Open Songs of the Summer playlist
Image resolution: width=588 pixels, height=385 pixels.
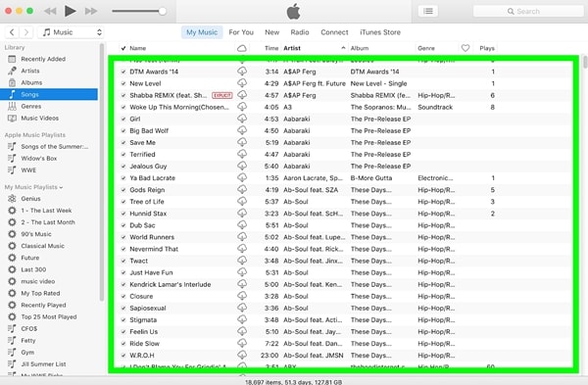[48, 147]
